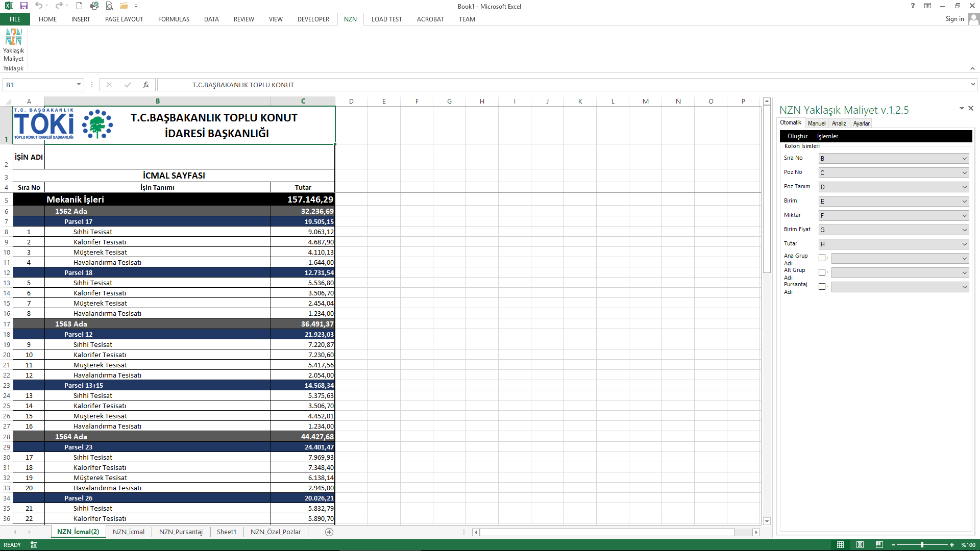
Task: Click the Oluştur button in the panel
Action: point(797,136)
